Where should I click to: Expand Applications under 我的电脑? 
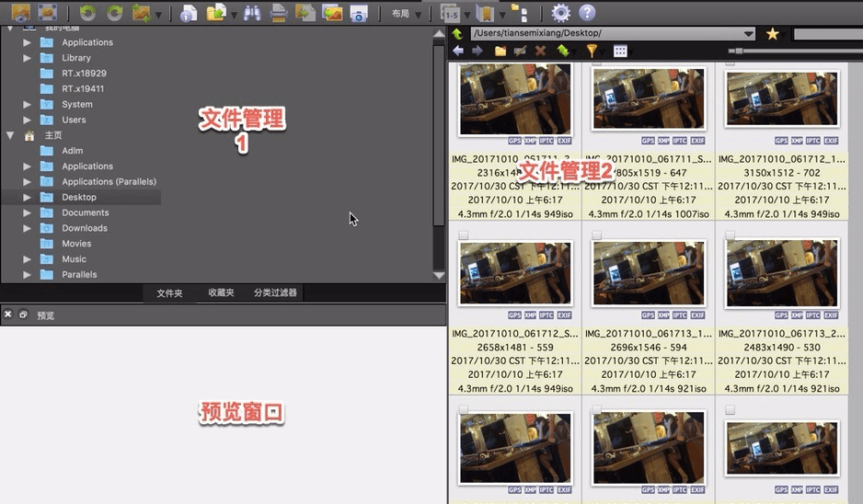[27, 42]
